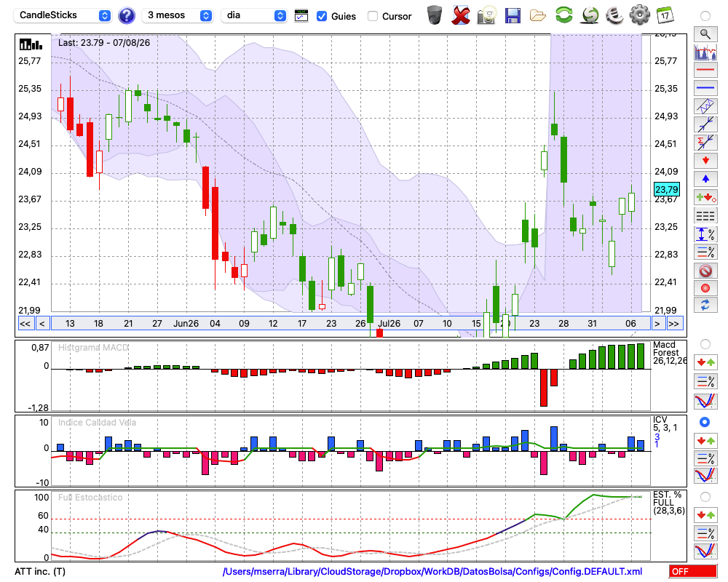
Task: Click the << jump-to-start button
Action: pyautogui.click(x=25, y=324)
